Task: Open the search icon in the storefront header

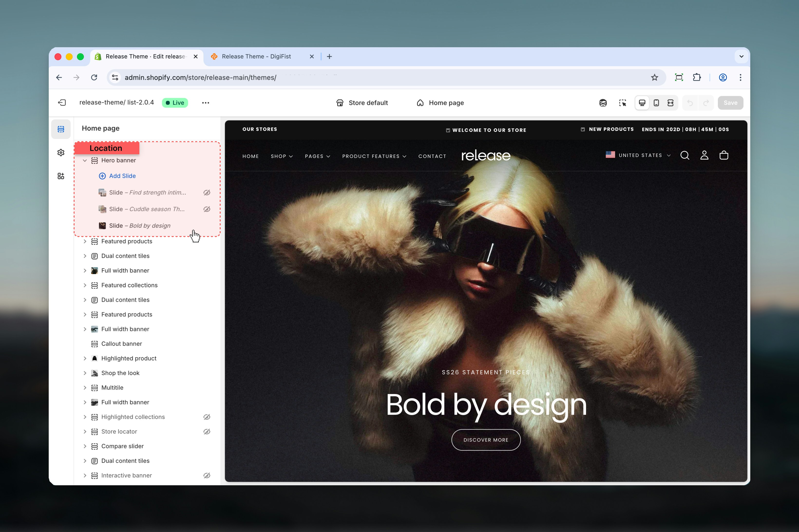Action: pos(685,156)
